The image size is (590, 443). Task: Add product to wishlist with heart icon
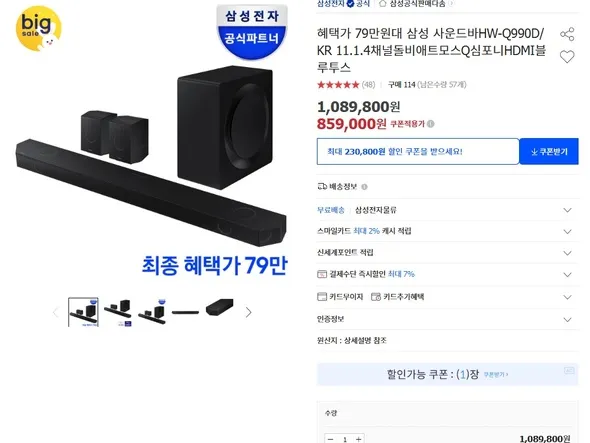(567, 57)
